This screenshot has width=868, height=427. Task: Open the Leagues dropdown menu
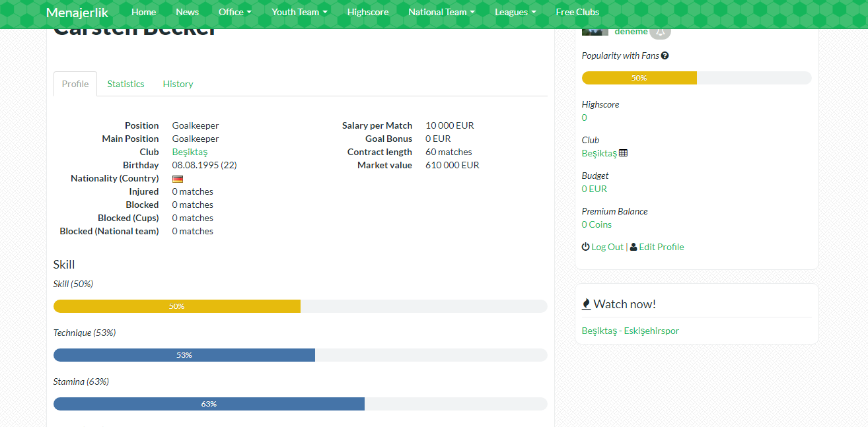(515, 12)
